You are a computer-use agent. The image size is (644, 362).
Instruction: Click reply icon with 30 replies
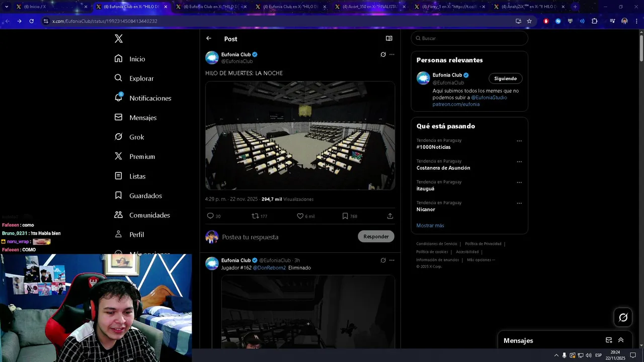pyautogui.click(x=213, y=216)
